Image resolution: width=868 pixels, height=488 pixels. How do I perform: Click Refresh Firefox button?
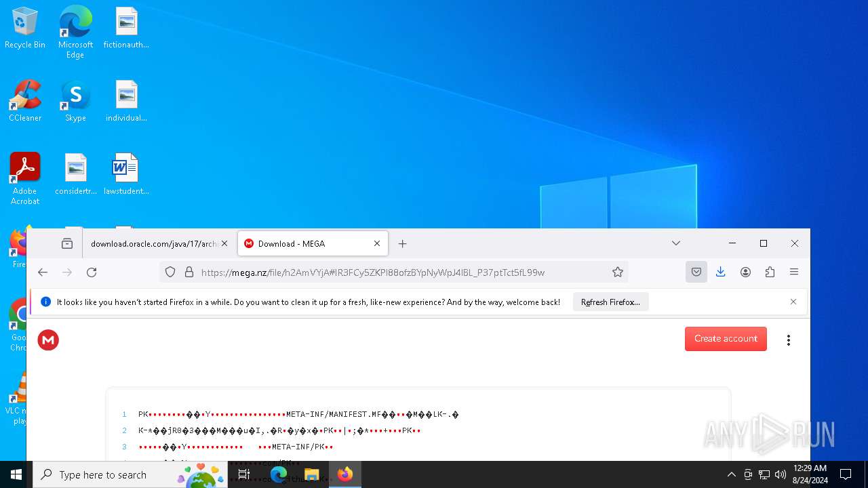[x=610, y=302]
